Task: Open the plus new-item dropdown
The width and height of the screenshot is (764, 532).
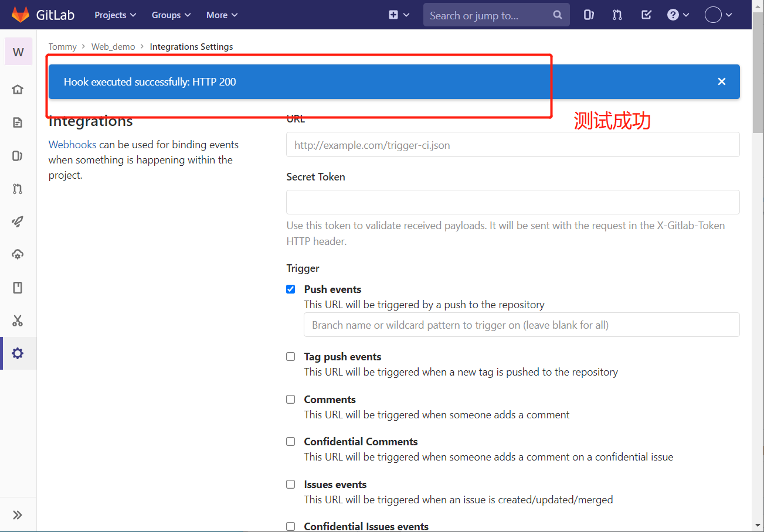Action: point(399,15)
